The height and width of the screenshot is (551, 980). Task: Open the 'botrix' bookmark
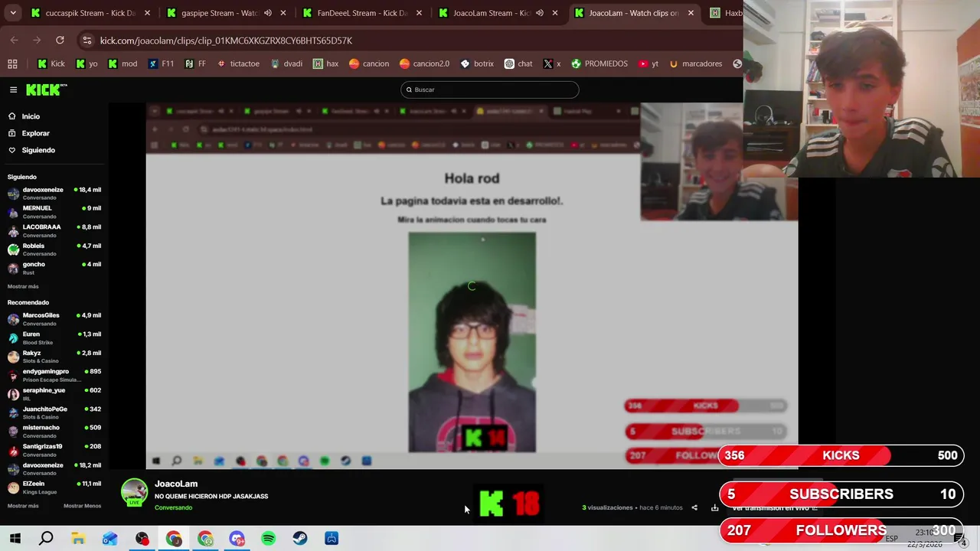pyautogui.click(x=476, y=64)
